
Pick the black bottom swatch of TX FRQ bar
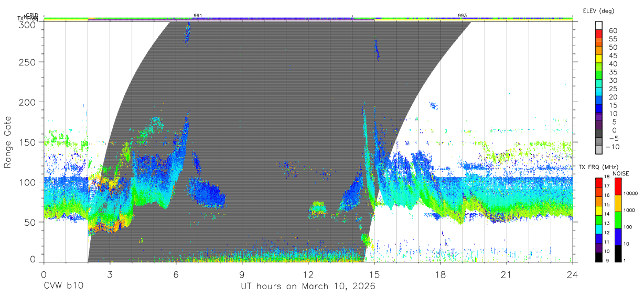click(x=599, y=256)
